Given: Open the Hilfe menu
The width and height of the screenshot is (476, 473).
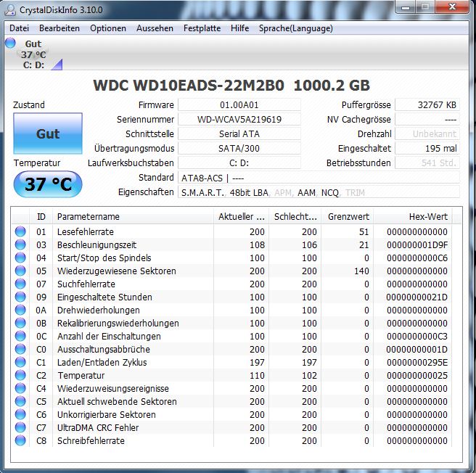Looking at the screenshot, I should pos(239,28).
